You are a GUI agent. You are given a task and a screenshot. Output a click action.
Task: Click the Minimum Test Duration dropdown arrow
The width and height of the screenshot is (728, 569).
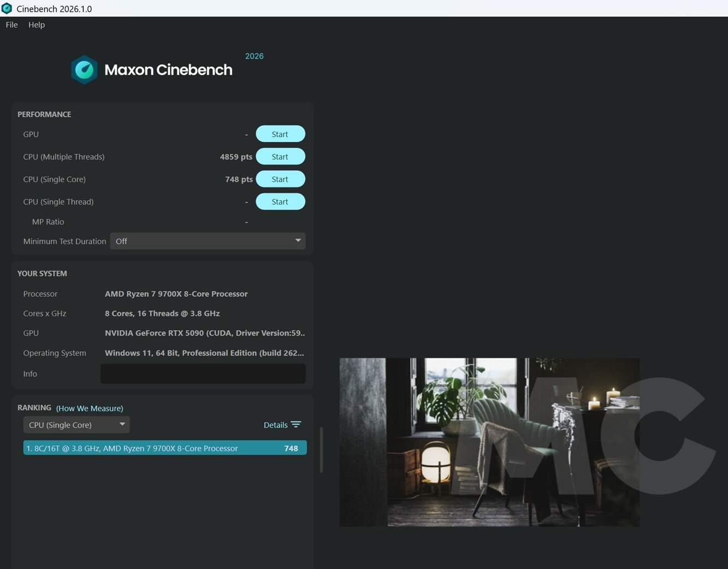298,240
